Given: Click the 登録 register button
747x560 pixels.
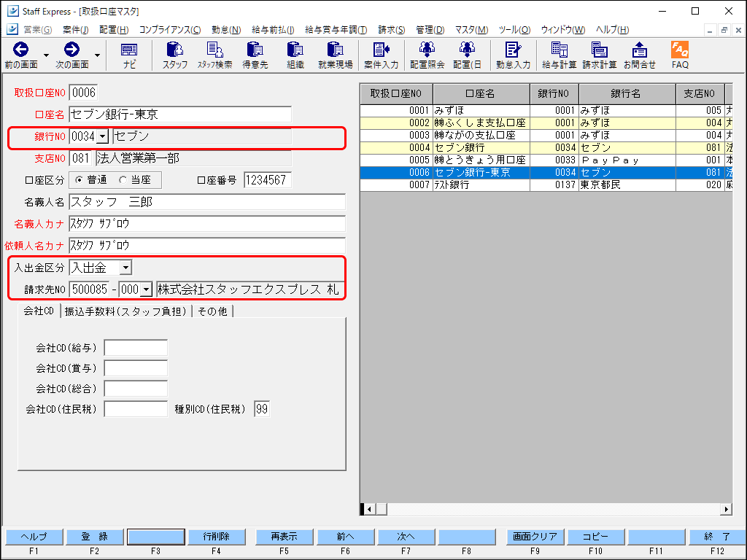Looking at the screenshot, I should click(x=95, y=536).
